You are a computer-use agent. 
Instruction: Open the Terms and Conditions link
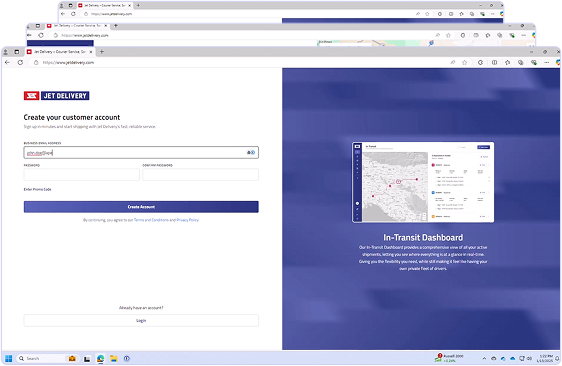tap(151, 220)
